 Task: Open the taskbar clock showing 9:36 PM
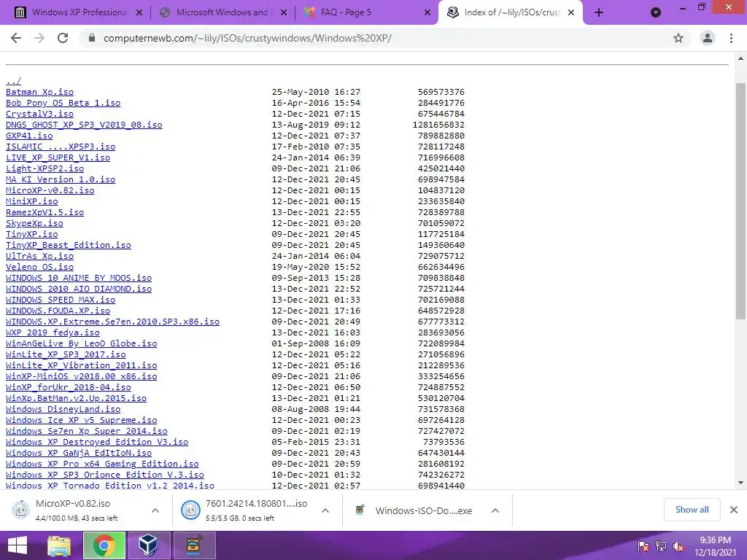coord(715,546)
